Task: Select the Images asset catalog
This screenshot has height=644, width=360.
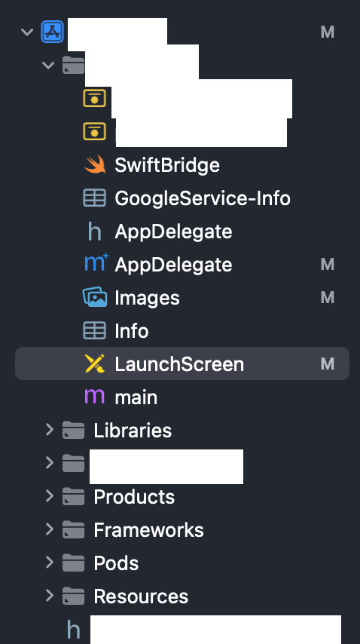Action: (147, 298)
